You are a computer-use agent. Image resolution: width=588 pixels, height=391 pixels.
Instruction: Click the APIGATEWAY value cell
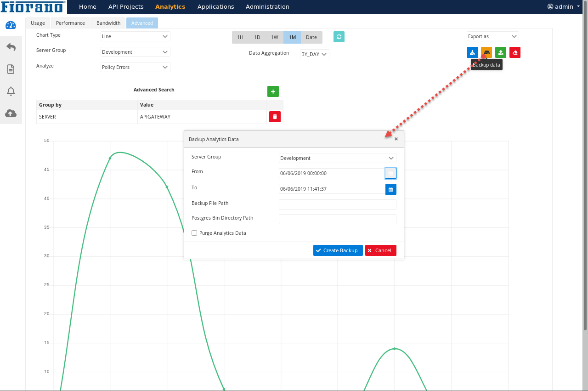point(202,117)
